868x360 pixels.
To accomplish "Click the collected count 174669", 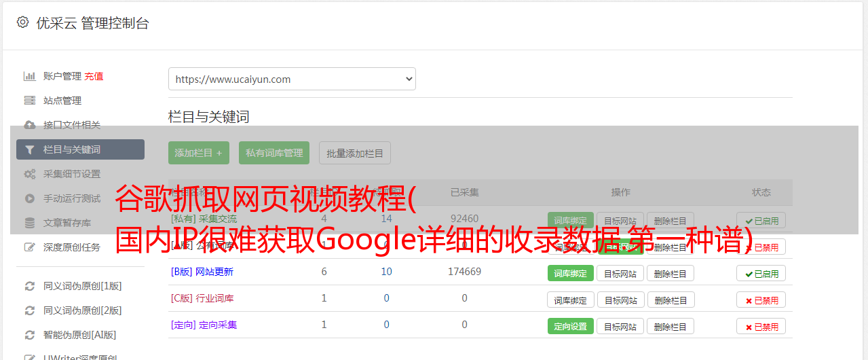I will (x=465, y=272).
